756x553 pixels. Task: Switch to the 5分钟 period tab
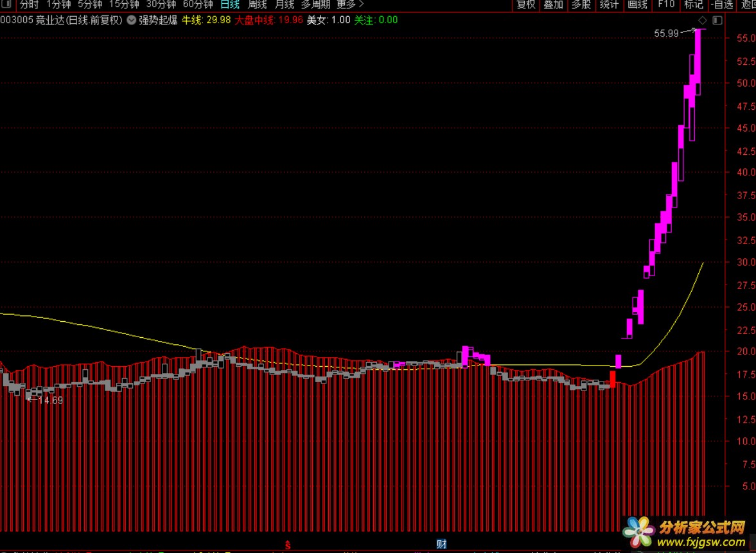(90, 4)
